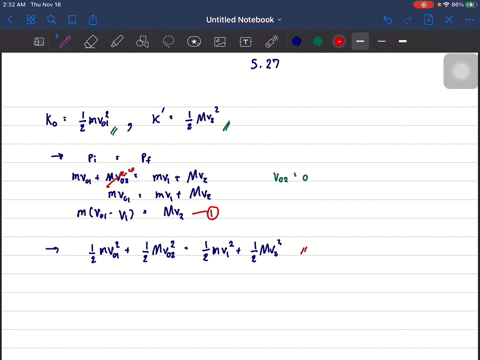Tap the 2:32 AM clock
The image size is (480, 360).
14,5
